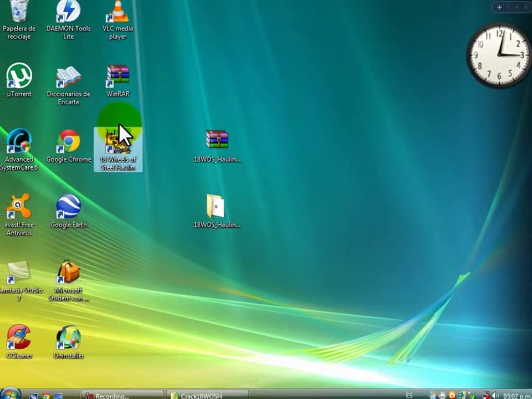
Task: Select the Diccionarios de Encarta shortcut
Action: click(68, 85)
